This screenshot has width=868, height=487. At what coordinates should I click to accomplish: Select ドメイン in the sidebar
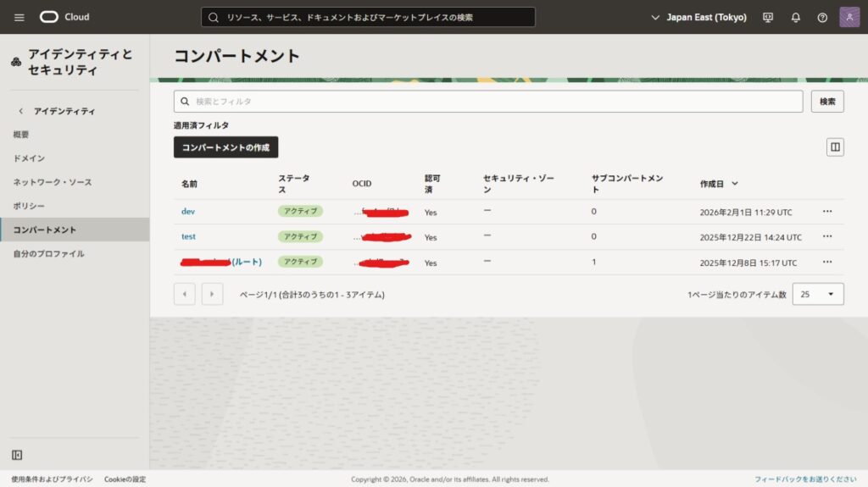(x=29, y=158)
